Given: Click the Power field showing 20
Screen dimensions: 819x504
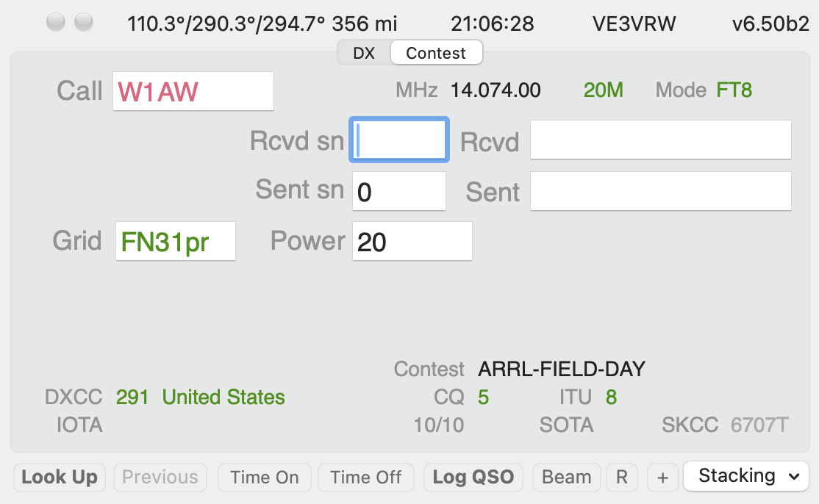Looking at the screenshot, I should coord(412,242).
